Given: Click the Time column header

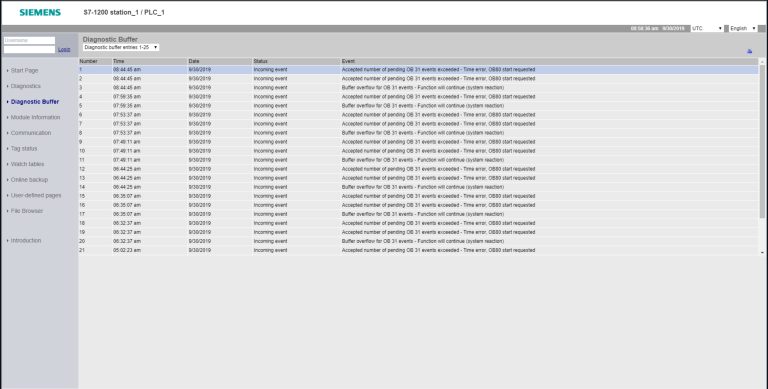Looking at the screenshot, I should coord(150,61).
